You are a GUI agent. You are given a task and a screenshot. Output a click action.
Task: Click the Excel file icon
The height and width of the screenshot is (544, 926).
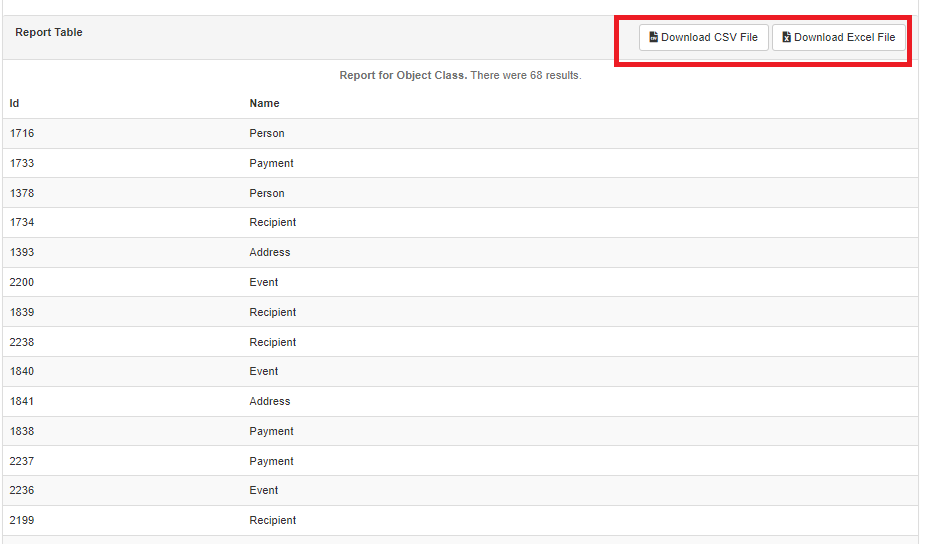786,38
